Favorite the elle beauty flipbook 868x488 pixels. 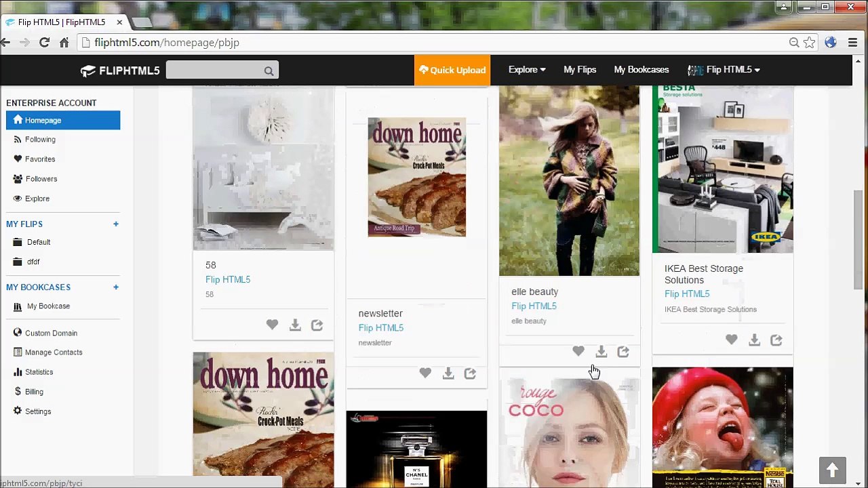[x=578, y=351]
